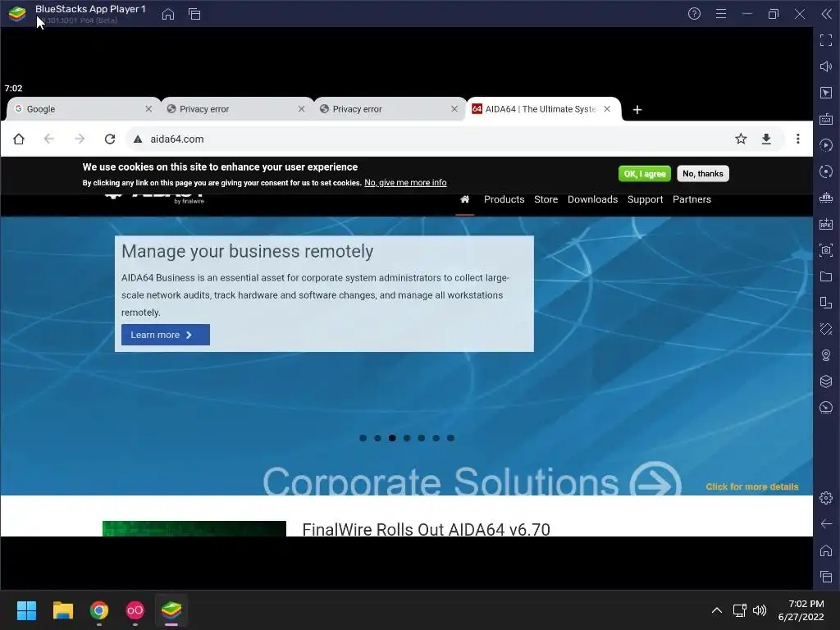The width and height of the screenshot is (840, 630).
Task: Open Windows Start menu
Action: coord(26,610)
